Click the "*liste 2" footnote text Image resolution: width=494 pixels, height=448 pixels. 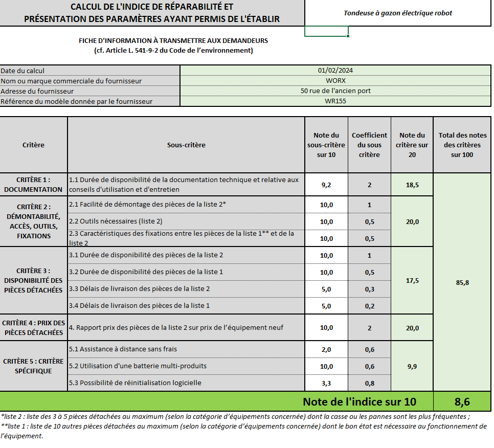235,416
